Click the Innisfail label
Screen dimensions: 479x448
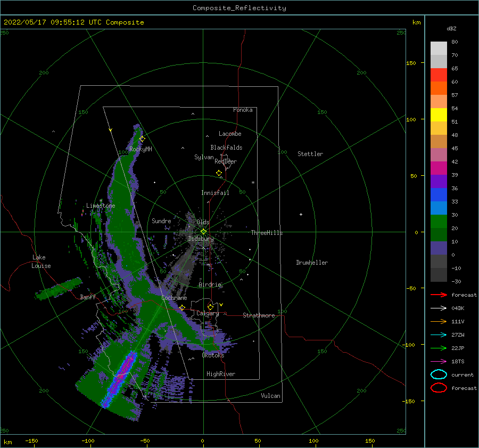215,193
